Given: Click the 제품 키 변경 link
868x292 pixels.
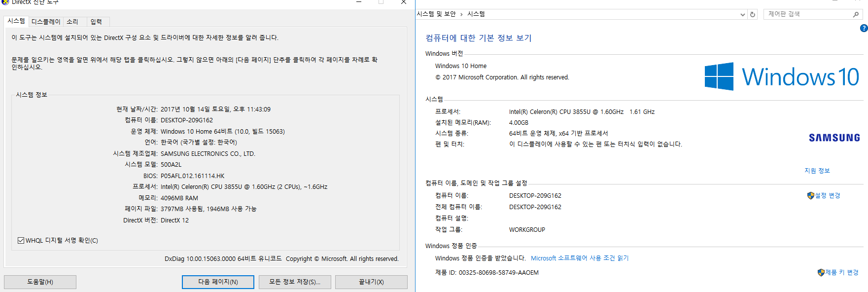Looking at the screenshot, I should [842, 272].
